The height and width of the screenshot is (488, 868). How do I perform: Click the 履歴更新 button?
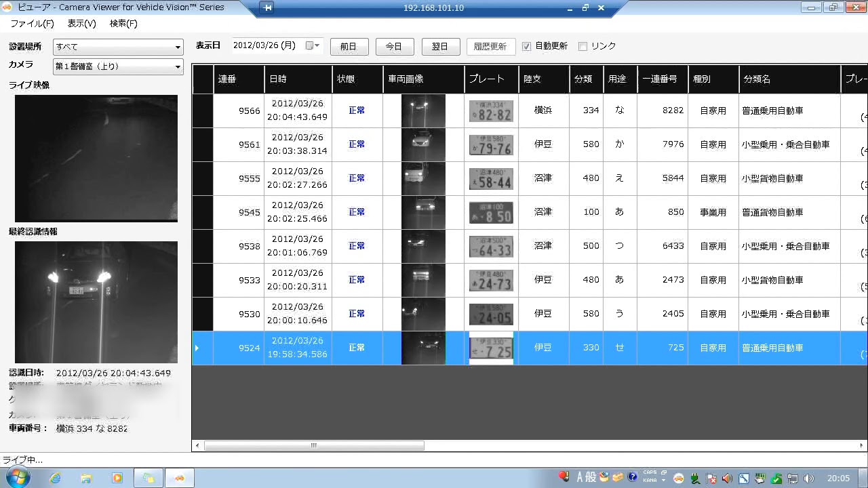click(x=491, y=46)
